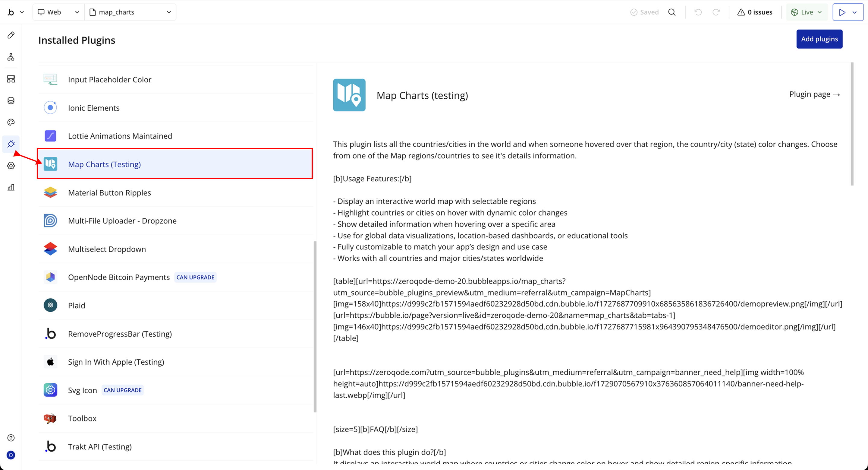This screenshot has height=470, width=868.
Task: Open the help question mark icon
Action: click(11, 438)
